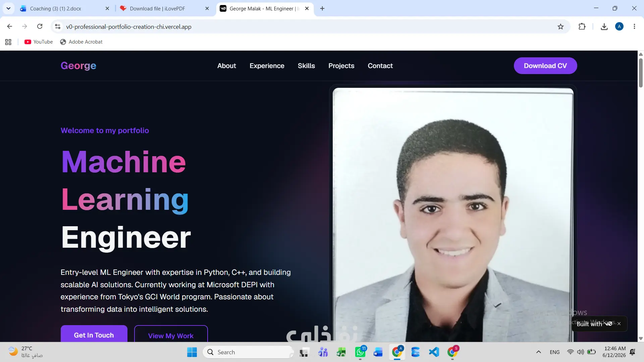Open Microsoft Teams from taskbar
The height and width of the screenshot is (362, 644).
[x=323, y=352]
